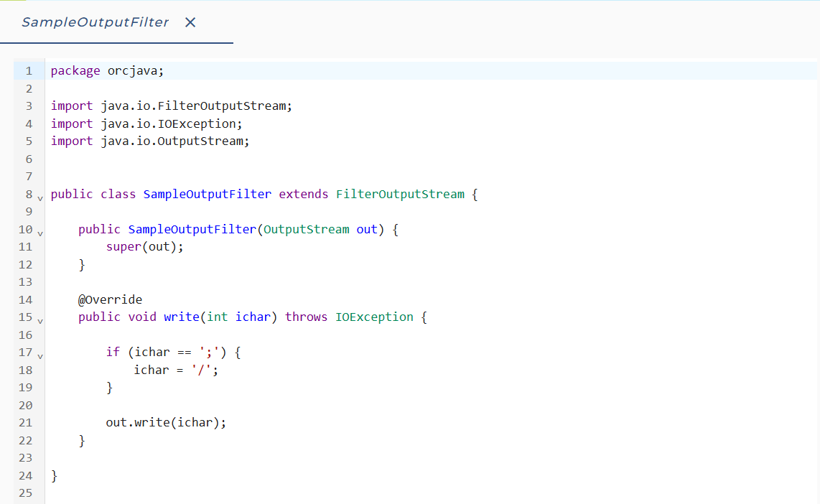Click 'extends' keyword on line 8

pyautogui.click(x=303, y=194)
